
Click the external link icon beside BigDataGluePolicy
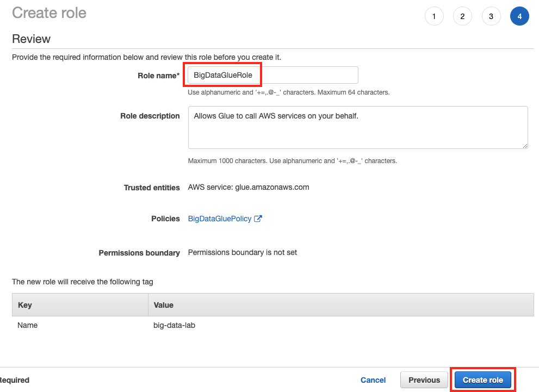tap(258, 219)
